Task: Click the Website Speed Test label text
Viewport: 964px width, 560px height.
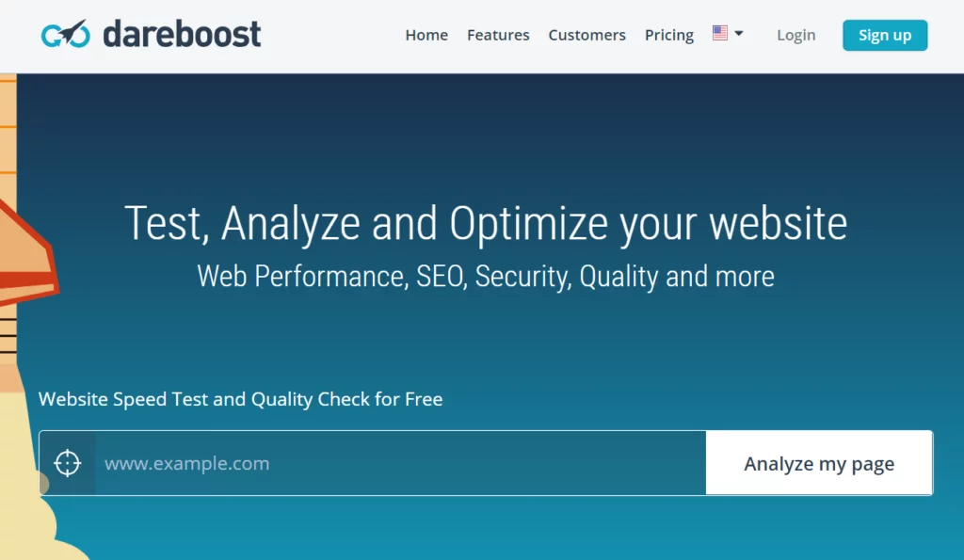Action: (x=240, y=399)
